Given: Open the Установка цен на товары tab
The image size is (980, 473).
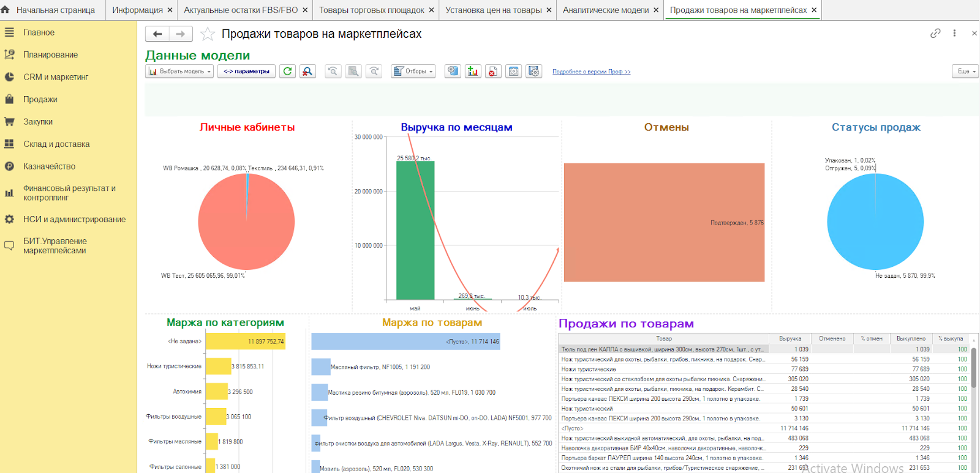Looking at the screenshot, I should pyautogui.click(x=493, y=10).
